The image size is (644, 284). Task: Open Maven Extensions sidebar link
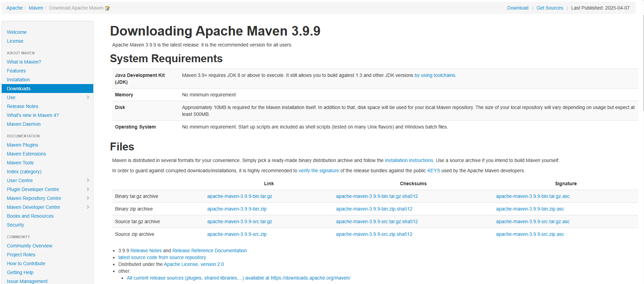(26, 154)
